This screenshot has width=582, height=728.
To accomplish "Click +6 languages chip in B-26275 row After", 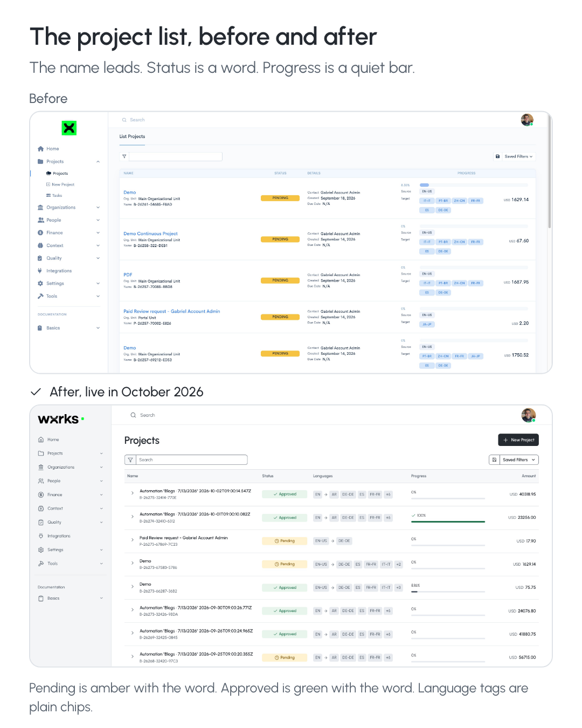I will tap(388, 495).
